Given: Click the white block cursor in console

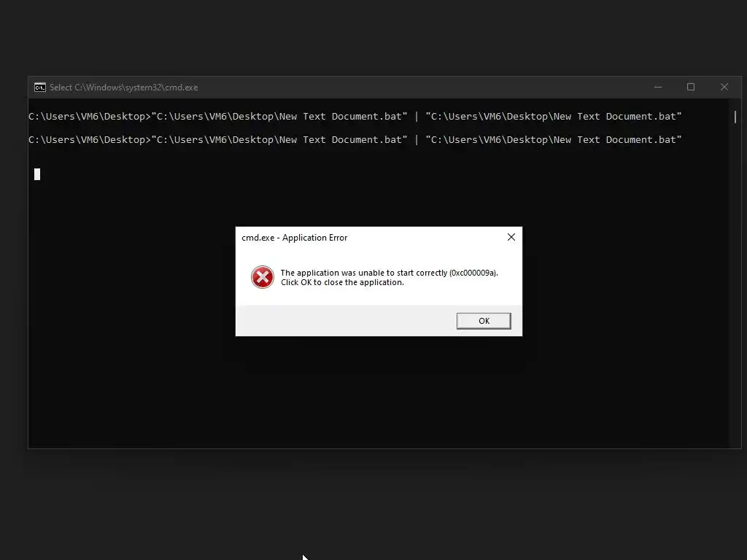Looking at the screenshot, I should point(37,174).
